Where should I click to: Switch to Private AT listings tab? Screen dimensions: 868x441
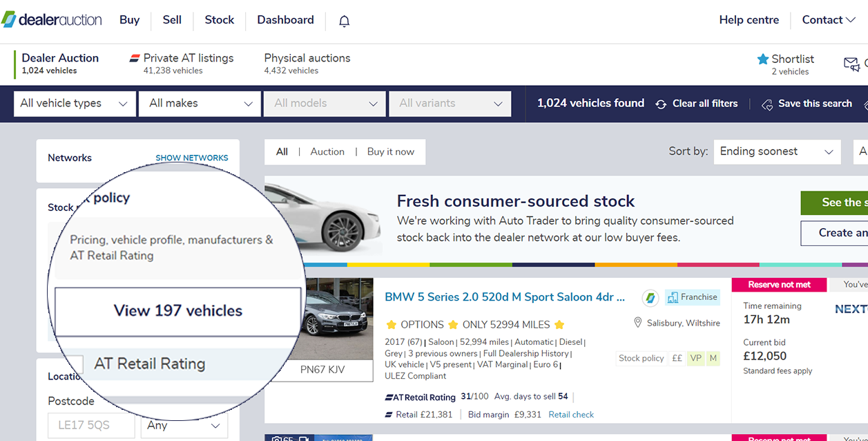182,64
